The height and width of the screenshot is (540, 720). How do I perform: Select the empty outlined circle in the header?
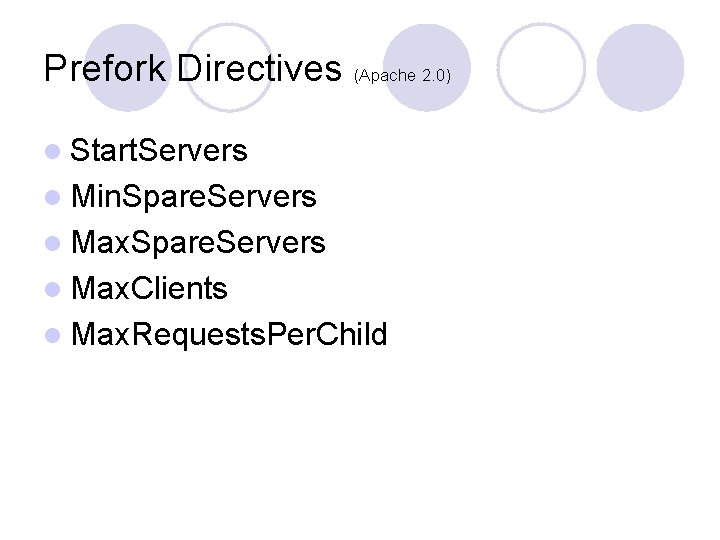tap(541, 68)
